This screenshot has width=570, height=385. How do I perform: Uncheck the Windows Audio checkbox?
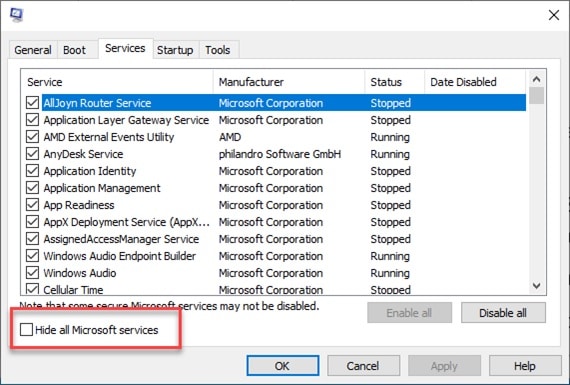coord(32,273)
